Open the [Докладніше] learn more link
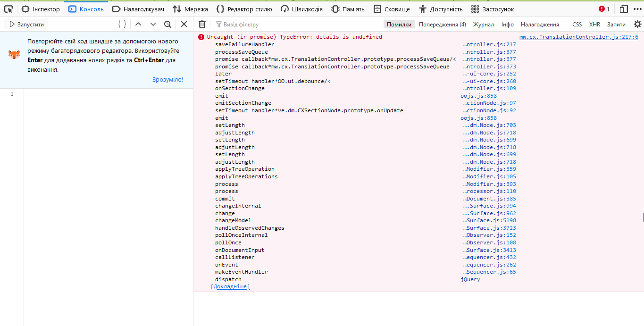Screen dimensions: 644x326 click(x=230, y=286)
